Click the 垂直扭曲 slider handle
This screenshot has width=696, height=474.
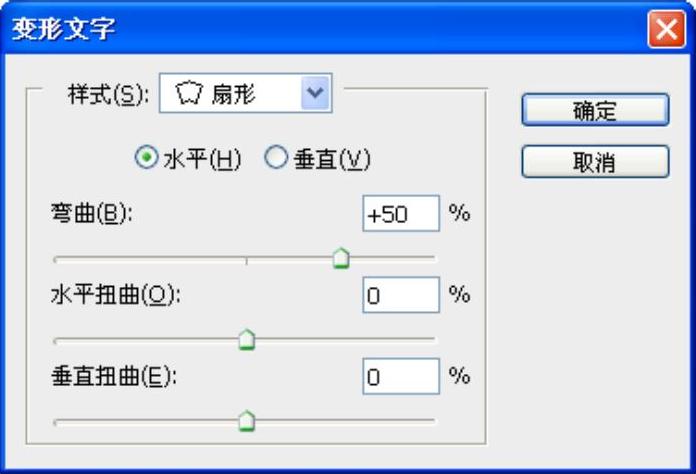coord(247,422)
